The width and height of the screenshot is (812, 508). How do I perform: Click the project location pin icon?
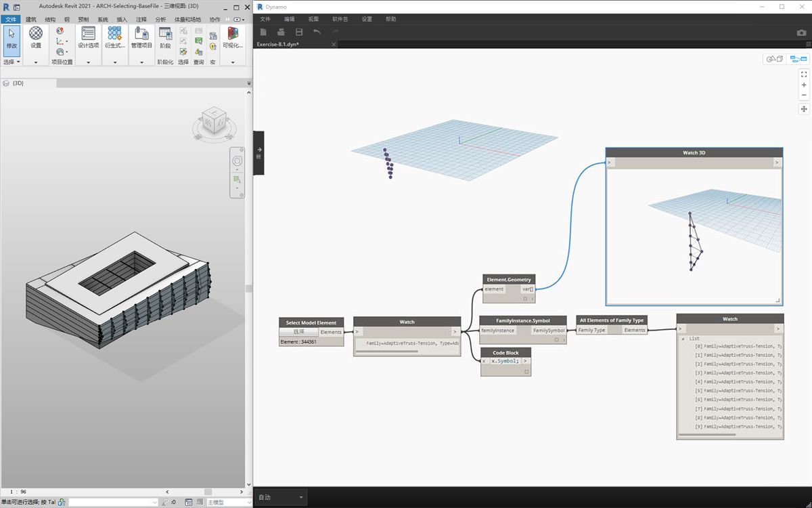coord(60,30)
